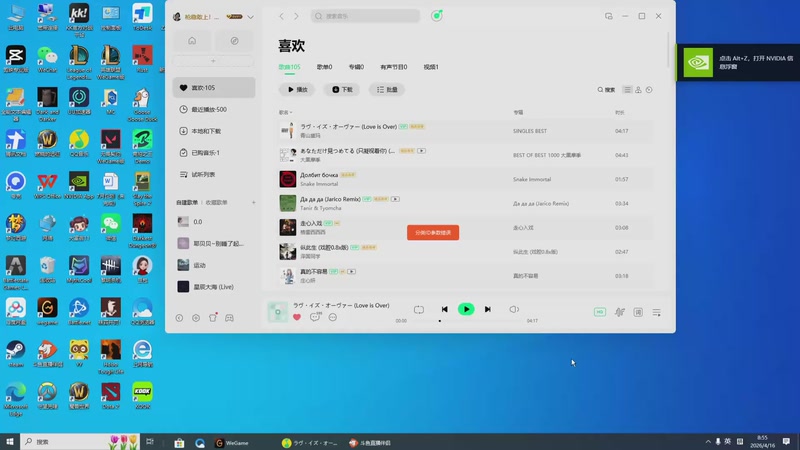Screen dimensions: 800x450
Task: Open the compass discover page icon
Action: (x=234, y=41)
